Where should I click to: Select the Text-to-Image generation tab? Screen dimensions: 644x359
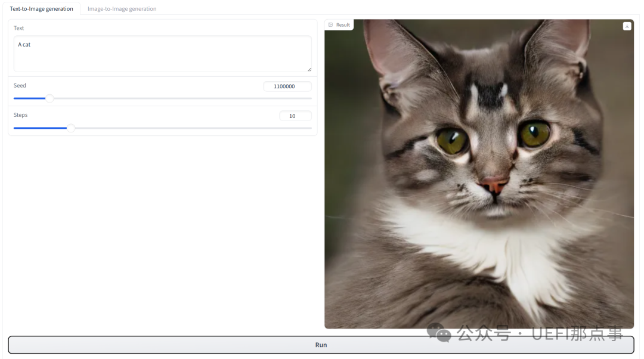(42, 9)
